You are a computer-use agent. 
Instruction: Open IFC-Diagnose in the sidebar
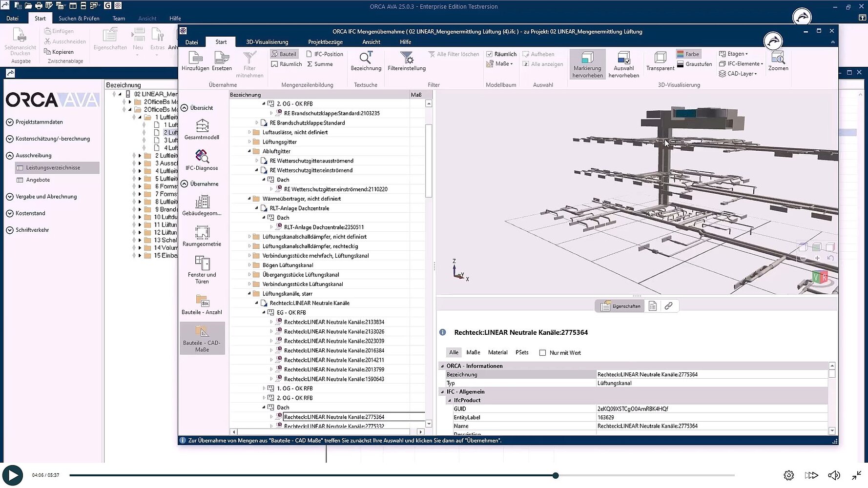tap(202, 161)
